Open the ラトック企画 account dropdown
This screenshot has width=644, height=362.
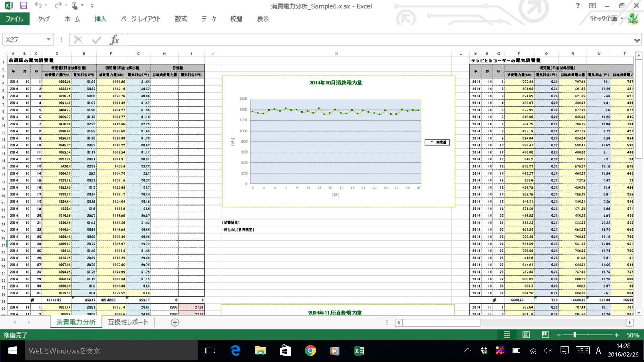(x=606, y=19)
